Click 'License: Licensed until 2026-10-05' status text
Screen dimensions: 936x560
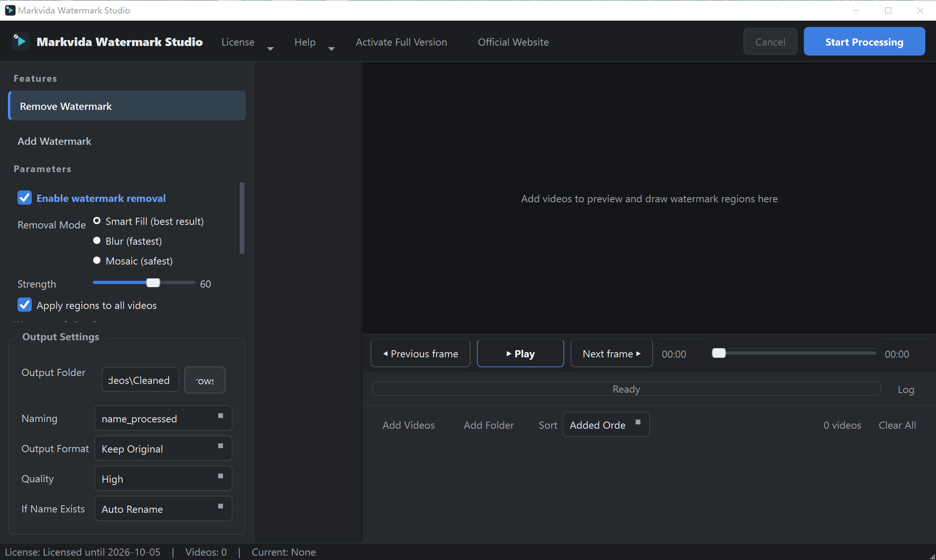point(83,552)
